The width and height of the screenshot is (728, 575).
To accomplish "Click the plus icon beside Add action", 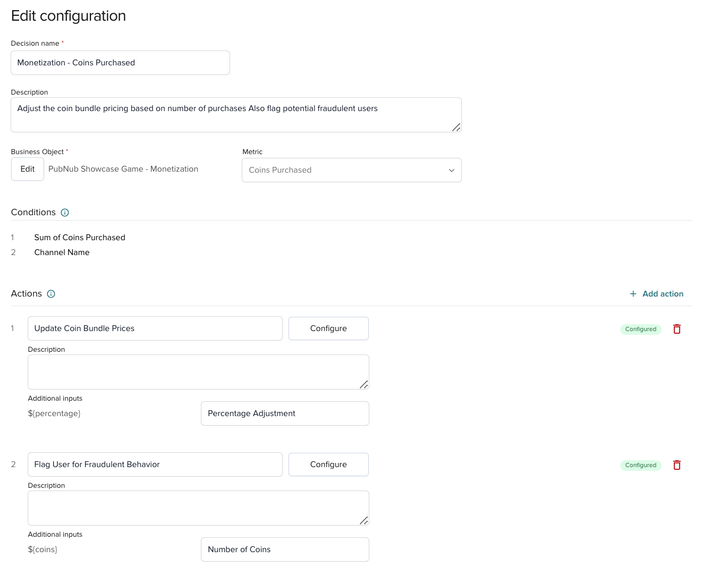I will pos(633,294).
